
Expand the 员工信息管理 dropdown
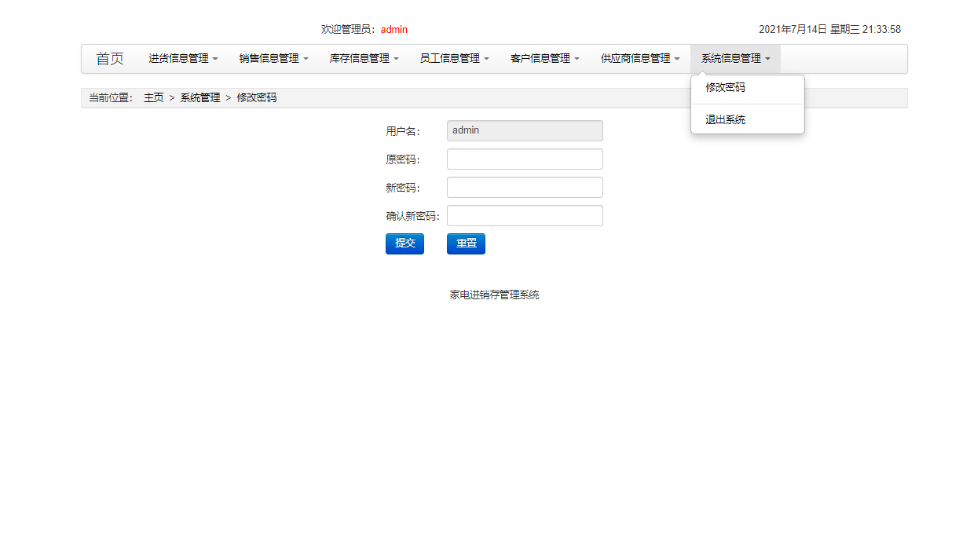[454, 58]
